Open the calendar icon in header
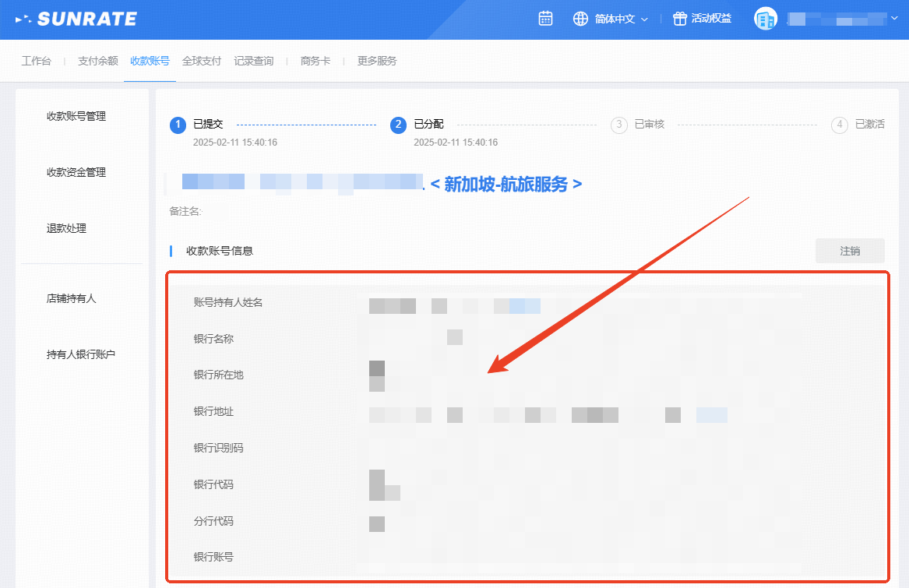 coord(545,19)
